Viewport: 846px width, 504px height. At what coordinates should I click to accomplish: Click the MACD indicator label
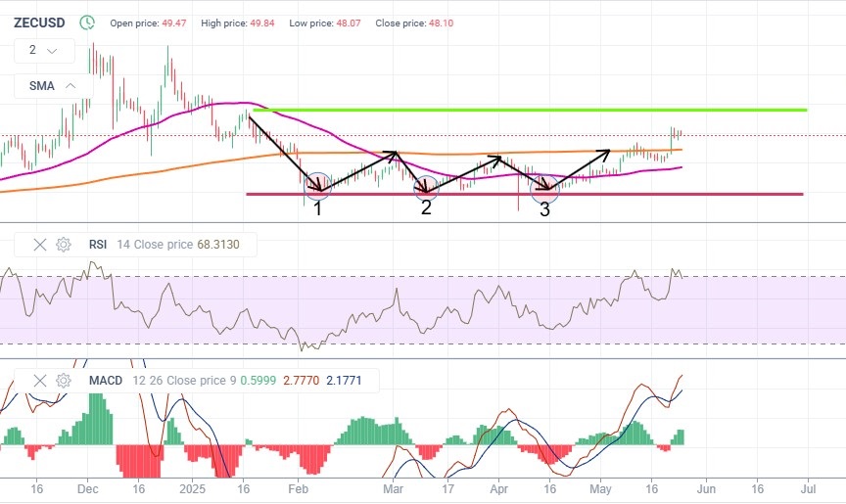point(106,381)
